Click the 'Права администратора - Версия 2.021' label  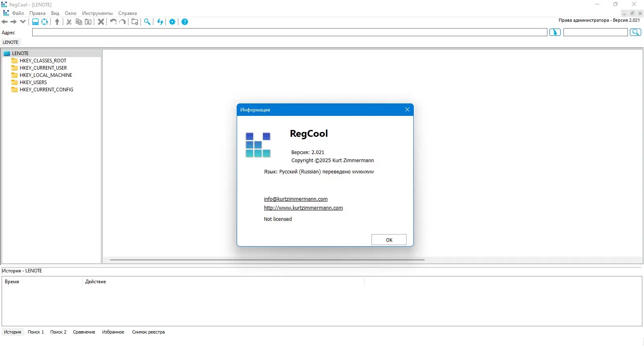click(x=599, y=20)
